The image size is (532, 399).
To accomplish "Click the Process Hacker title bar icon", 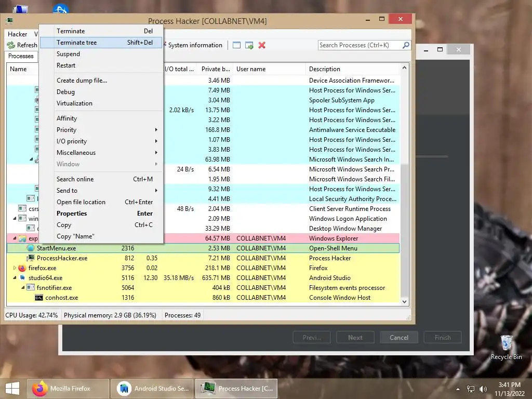I will (x=9, y=21).
